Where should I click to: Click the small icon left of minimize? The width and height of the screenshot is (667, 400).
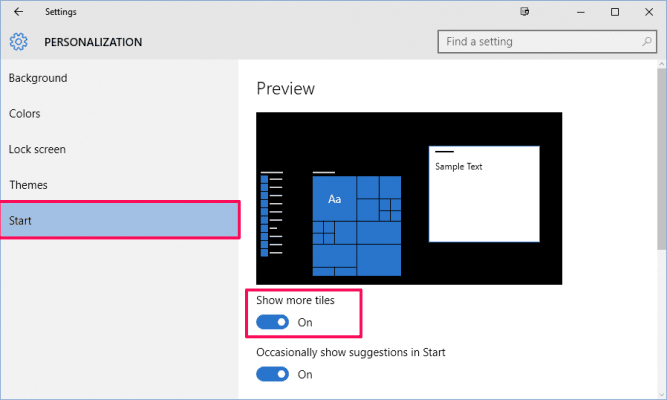click(x=524, y=12)
